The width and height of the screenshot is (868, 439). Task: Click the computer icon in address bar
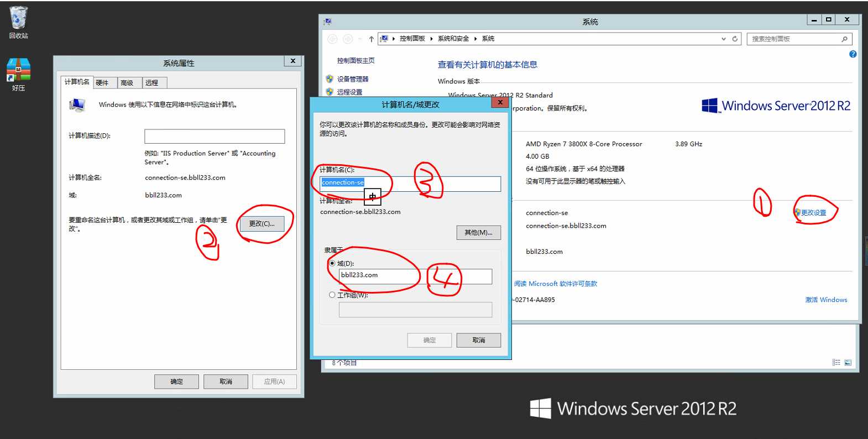384,39
